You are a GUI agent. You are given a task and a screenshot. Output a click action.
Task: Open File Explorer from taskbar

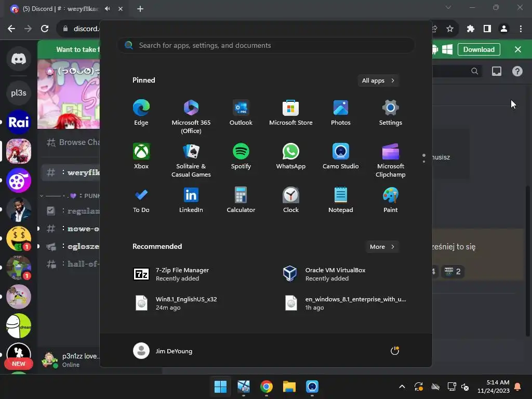tap(289, 387)
